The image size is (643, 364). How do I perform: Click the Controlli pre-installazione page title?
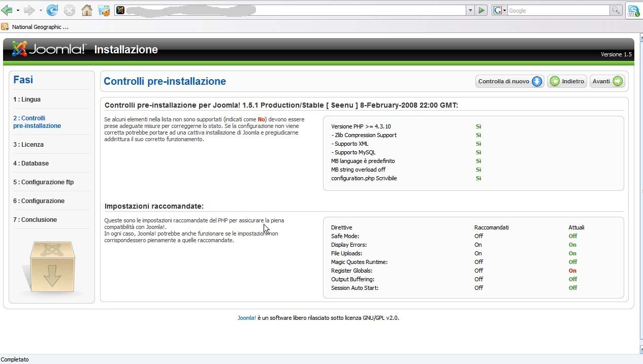point(165,81)
